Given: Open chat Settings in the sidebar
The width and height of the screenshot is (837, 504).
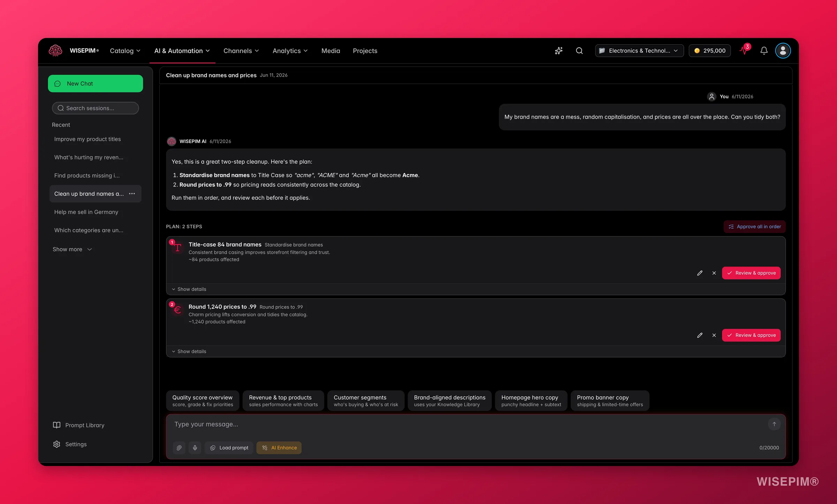Looking at the screenshot, I should (x=70, y=444).
